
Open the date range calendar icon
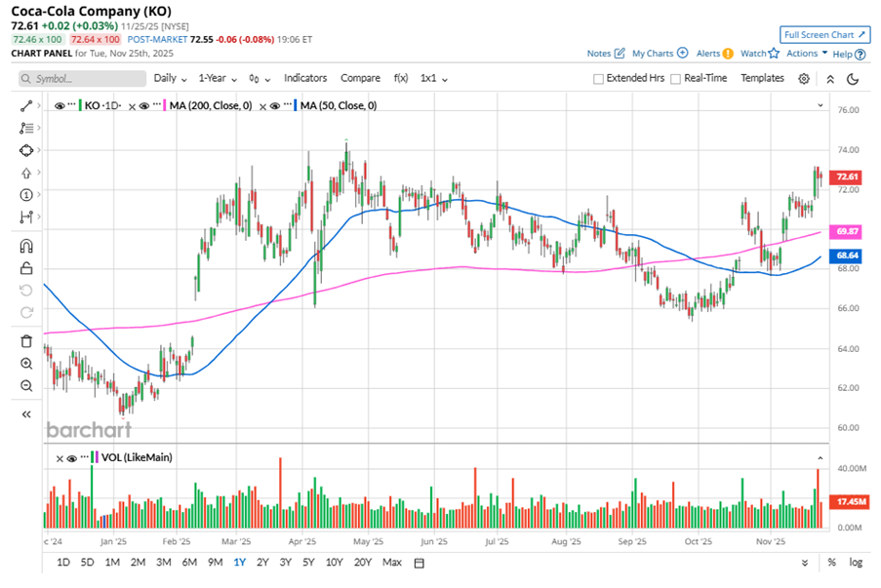[x=419, y=563]
